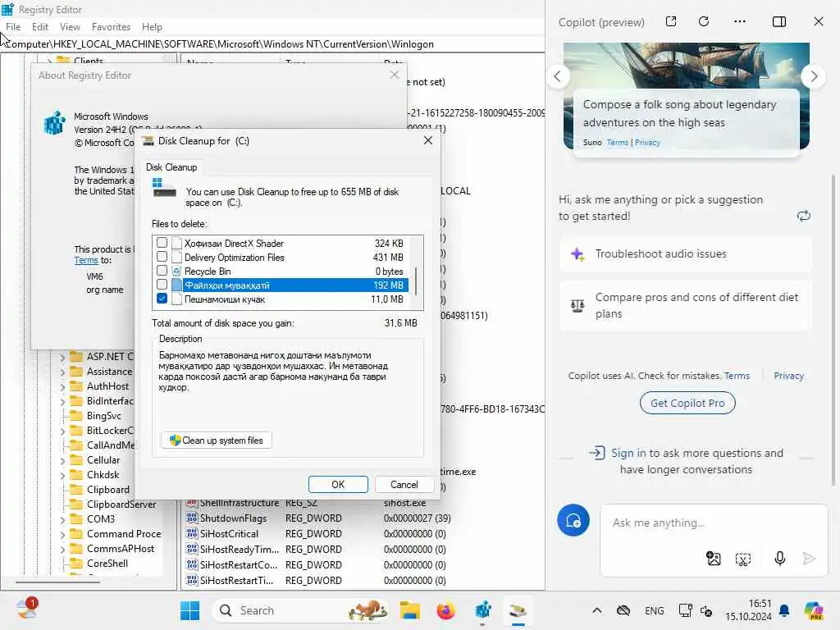Click Get Copilot Pro button
Screen dimensions: 840x630
pyautogui.click(x=687, y=403)
